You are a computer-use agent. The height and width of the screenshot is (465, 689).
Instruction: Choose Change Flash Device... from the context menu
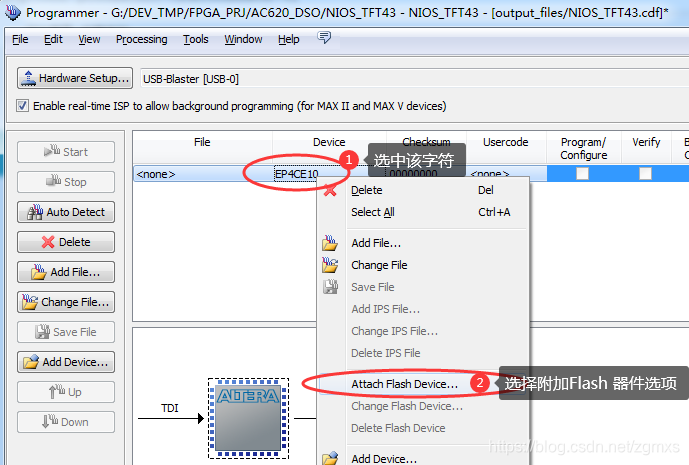coord(423,406)
